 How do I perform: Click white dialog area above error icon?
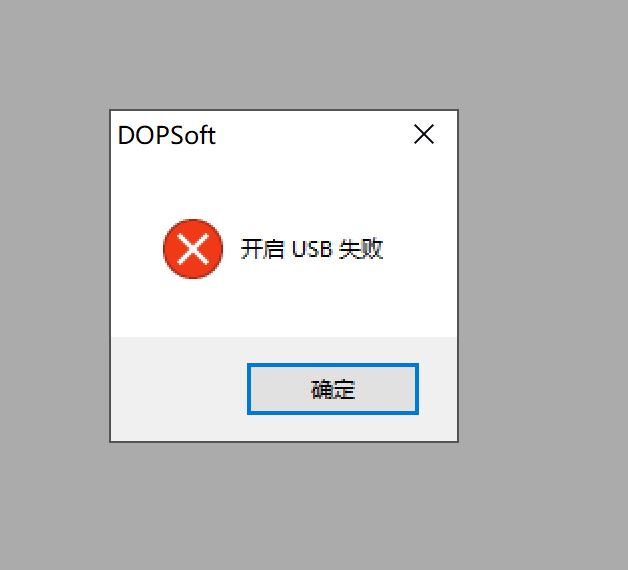[193, 188]
